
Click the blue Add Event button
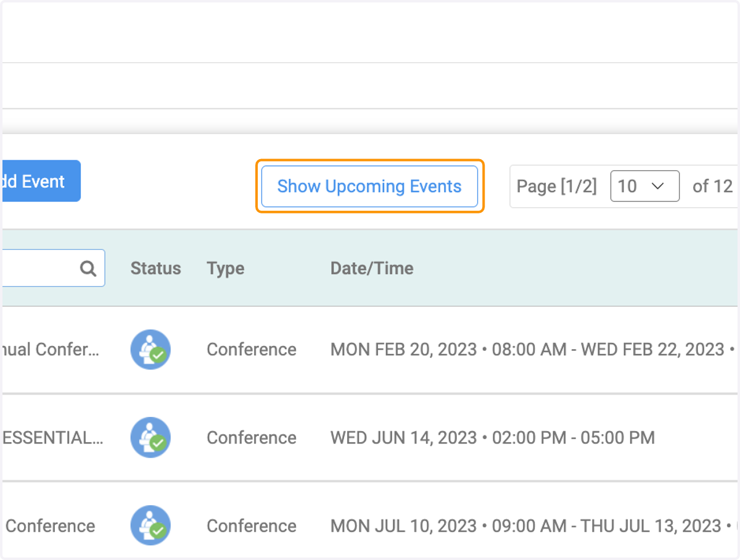click(x=41, y=181)
